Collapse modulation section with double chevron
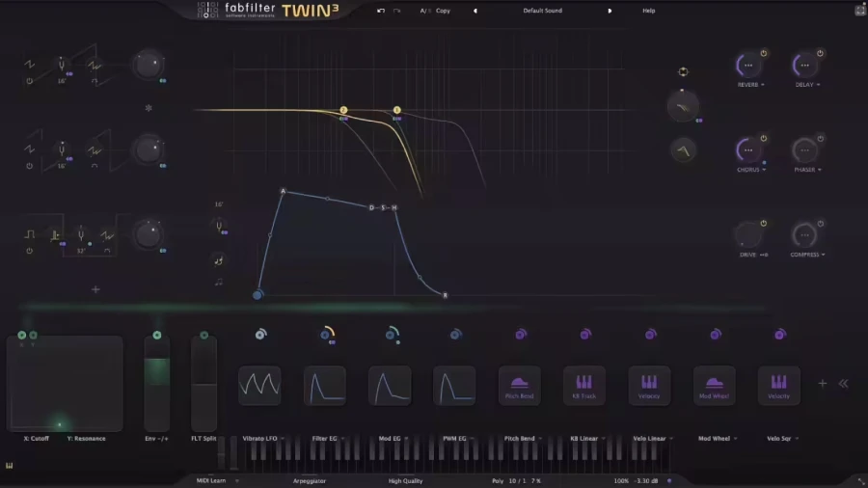Image resolution: width=868 pixels, height=488 pixels. [843, 384]
